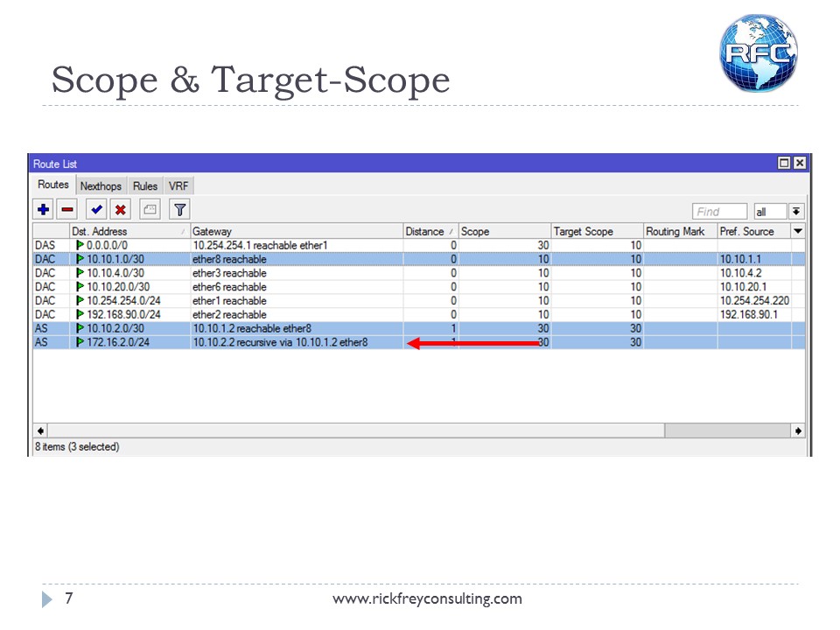Click the Find search field

point(719,212)
